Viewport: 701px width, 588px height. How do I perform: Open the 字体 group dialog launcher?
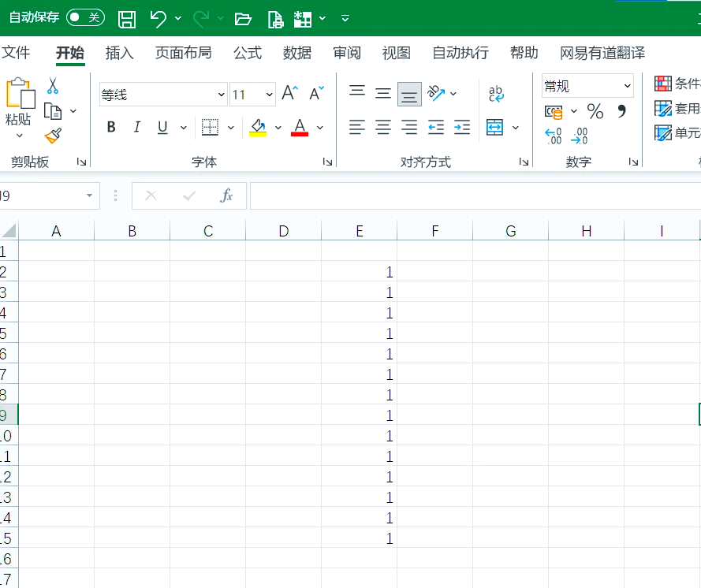coord(328,162)
